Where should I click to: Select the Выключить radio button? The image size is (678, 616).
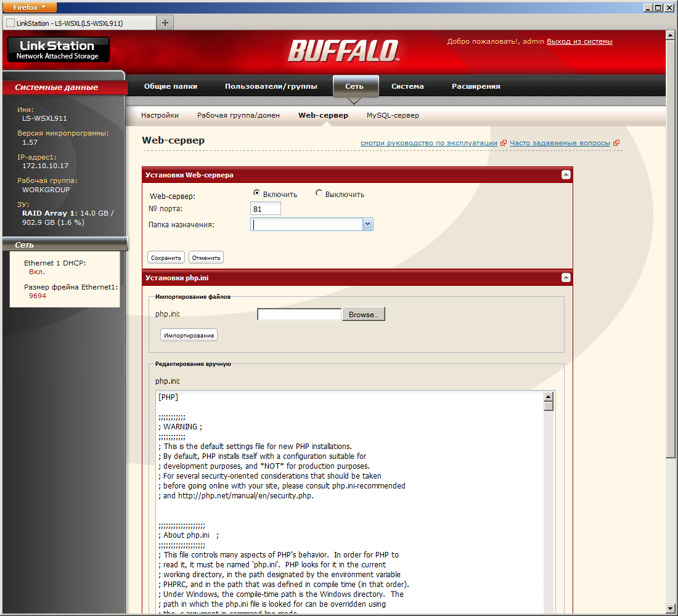tap(319, 193)
